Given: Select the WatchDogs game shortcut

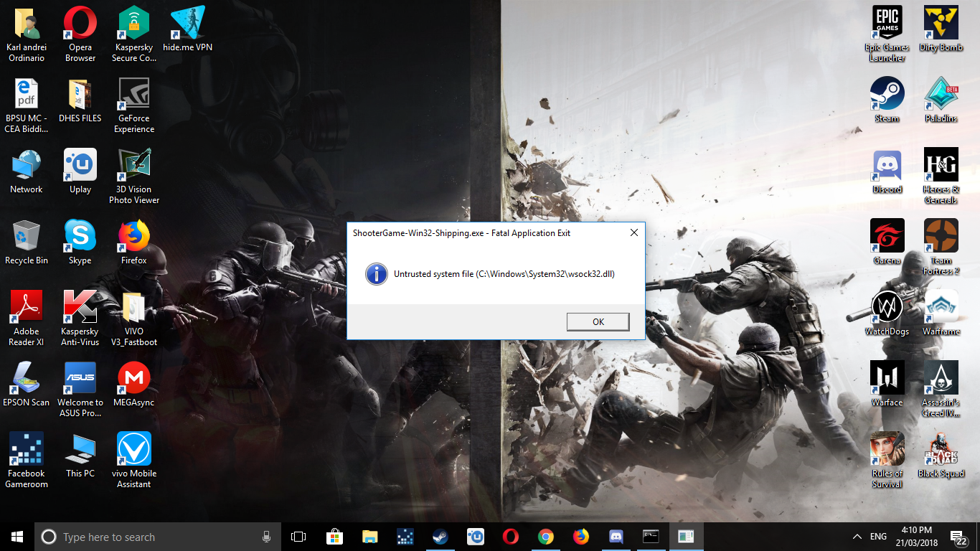Looking at the screenshot, I should 887,314.
